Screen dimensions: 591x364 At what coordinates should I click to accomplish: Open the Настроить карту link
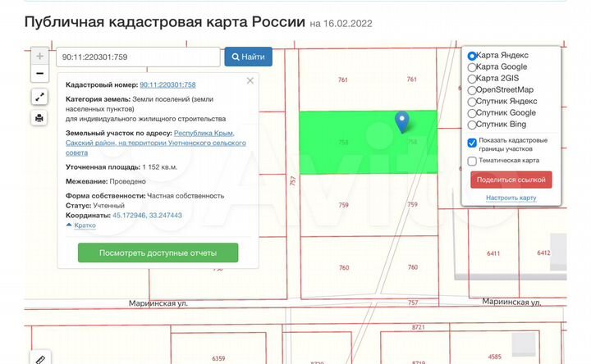tap(511, 198)
